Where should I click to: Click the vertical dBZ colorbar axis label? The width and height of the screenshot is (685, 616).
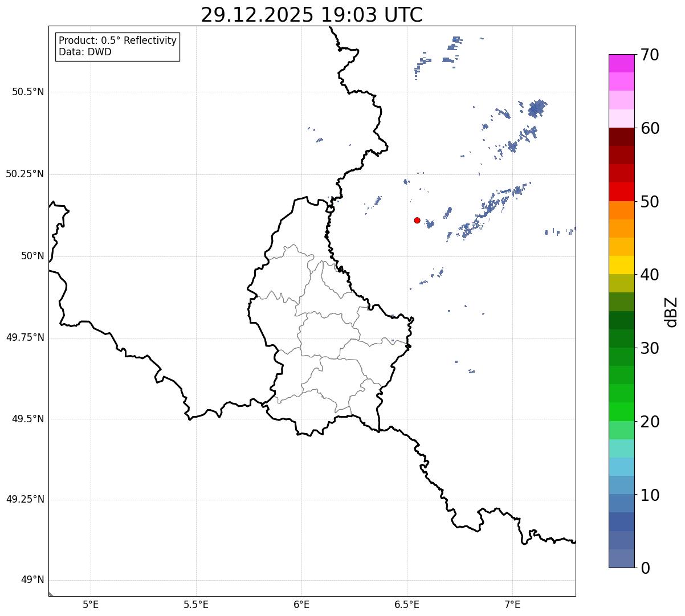coord(671,311)
